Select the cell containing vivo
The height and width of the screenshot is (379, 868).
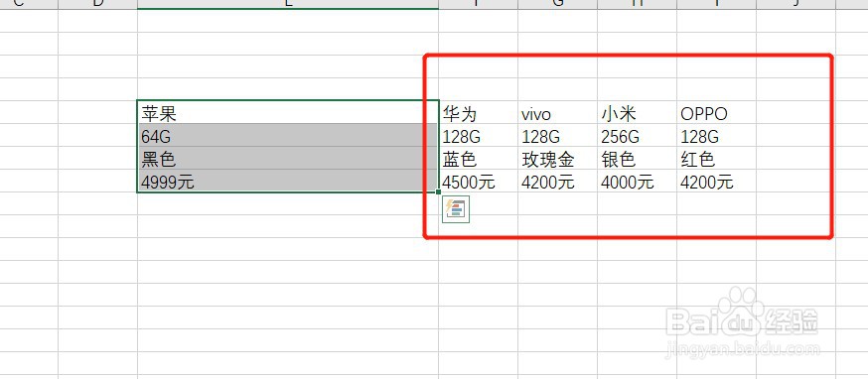tap(558, 112)
